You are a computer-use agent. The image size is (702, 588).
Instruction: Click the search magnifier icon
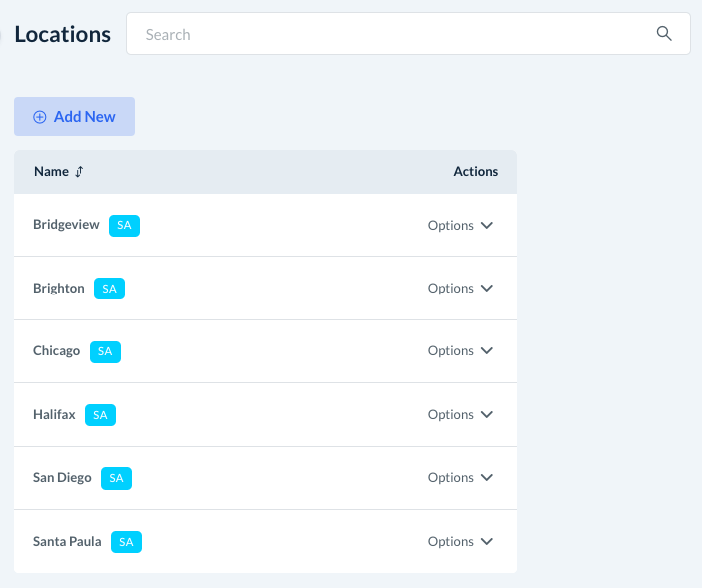click(664, 34)
